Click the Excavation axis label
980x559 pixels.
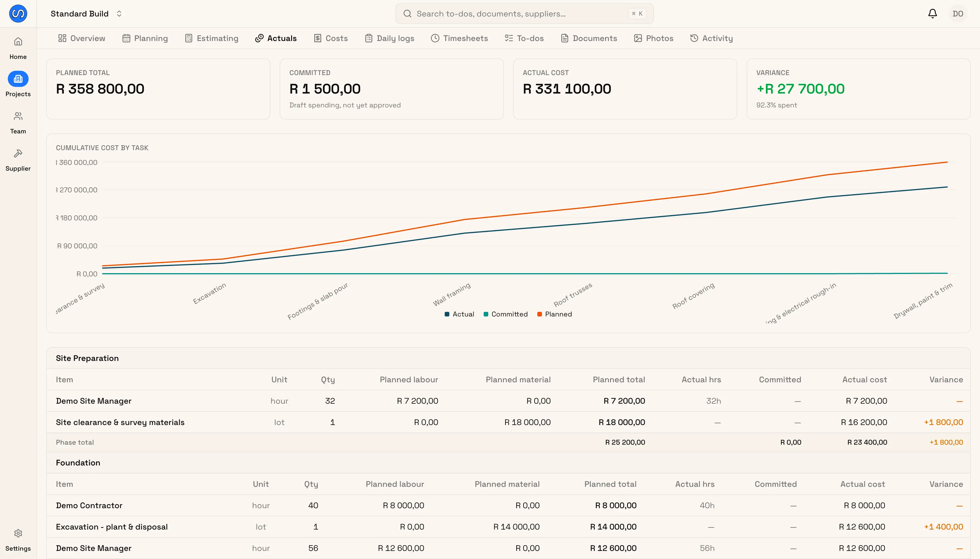click(210, 294)
